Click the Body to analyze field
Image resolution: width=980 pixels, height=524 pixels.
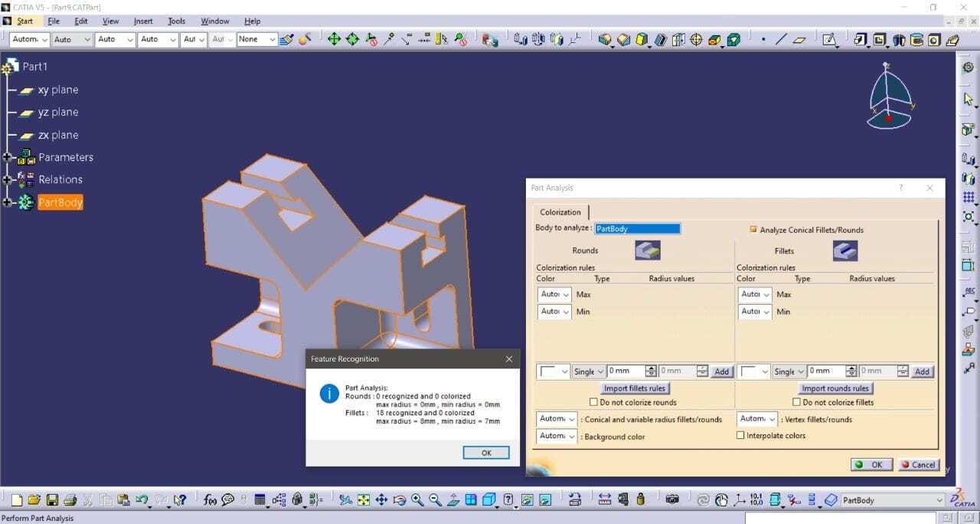click(x=637, y=228)
